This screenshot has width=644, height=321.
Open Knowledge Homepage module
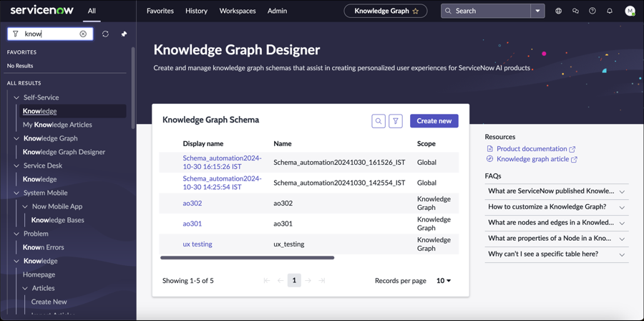pos(39,274)
